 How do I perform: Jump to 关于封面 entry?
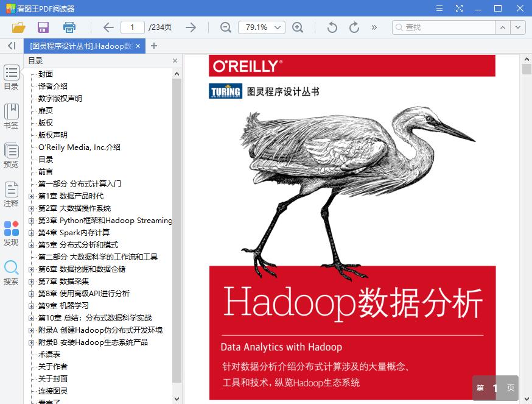click(x=52, y=379)
